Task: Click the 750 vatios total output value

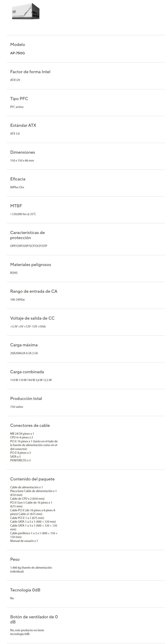Action: 17,407
